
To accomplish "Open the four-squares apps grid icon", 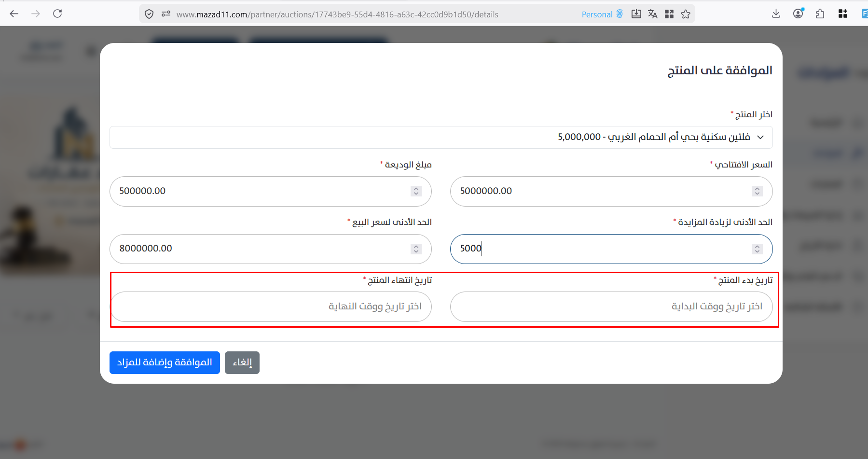I will [x=843, y=14].
